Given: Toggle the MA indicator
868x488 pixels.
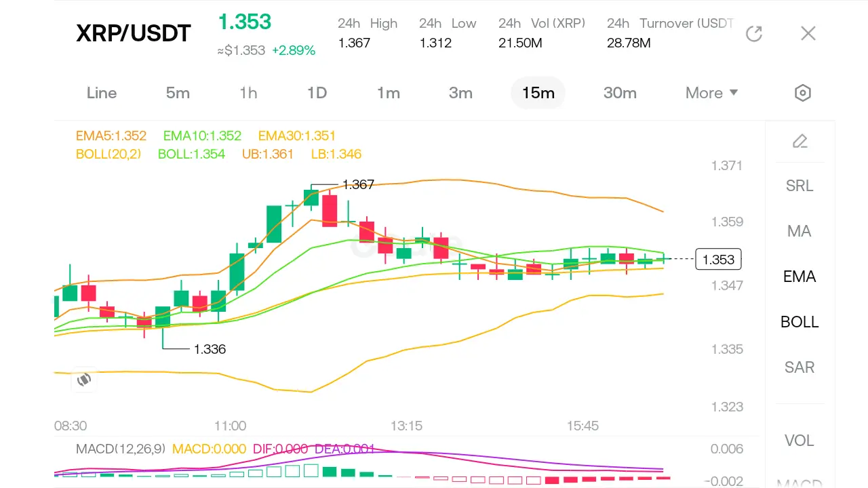Looking at the screenshot, I should 800,231.
